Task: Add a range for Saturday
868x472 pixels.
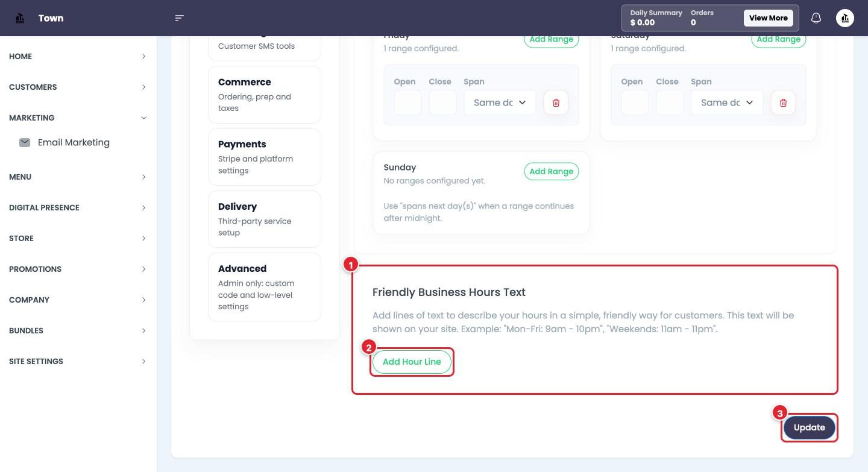Action: click(778, 39)
